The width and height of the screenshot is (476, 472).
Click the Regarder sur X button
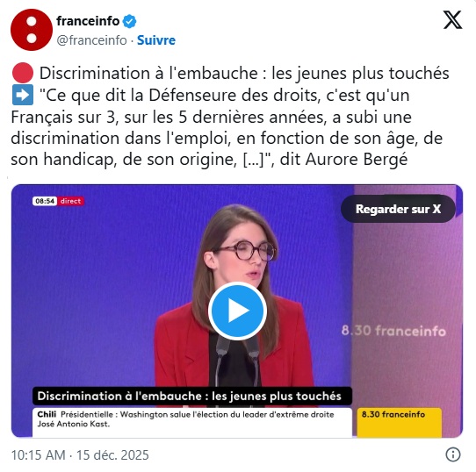tap(398, 209)
